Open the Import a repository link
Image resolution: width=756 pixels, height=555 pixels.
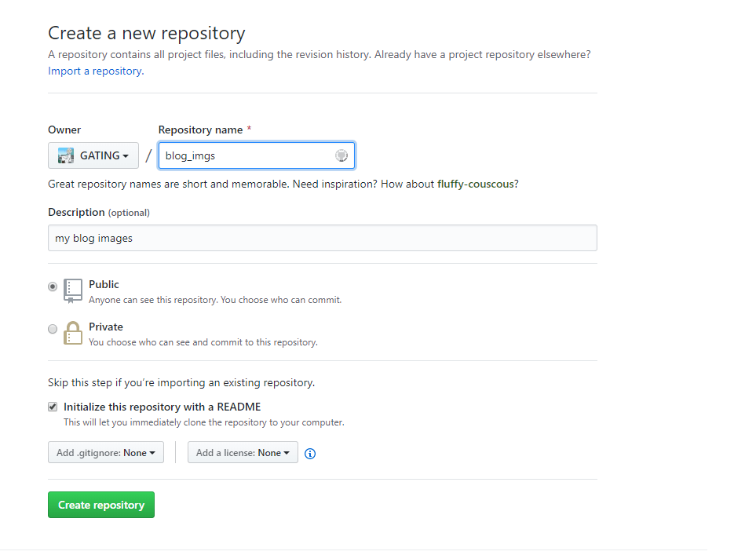(x=95, y=71)
